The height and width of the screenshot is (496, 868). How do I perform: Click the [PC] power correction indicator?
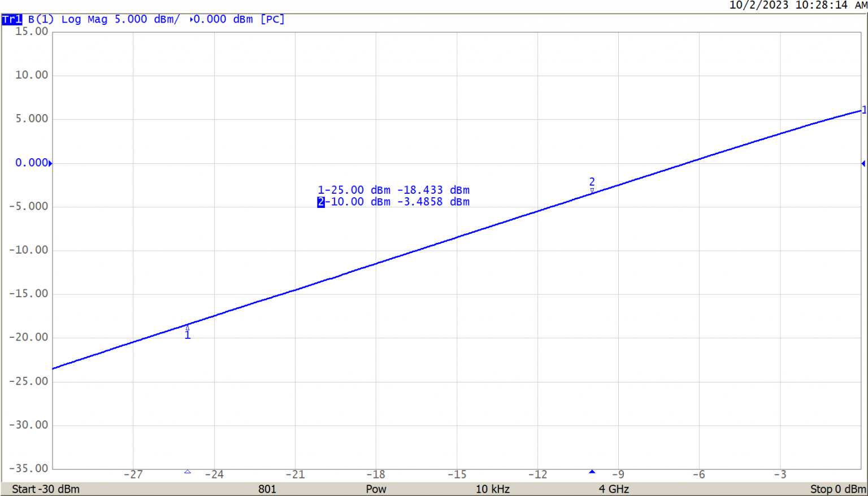click(x=272, y=20)
